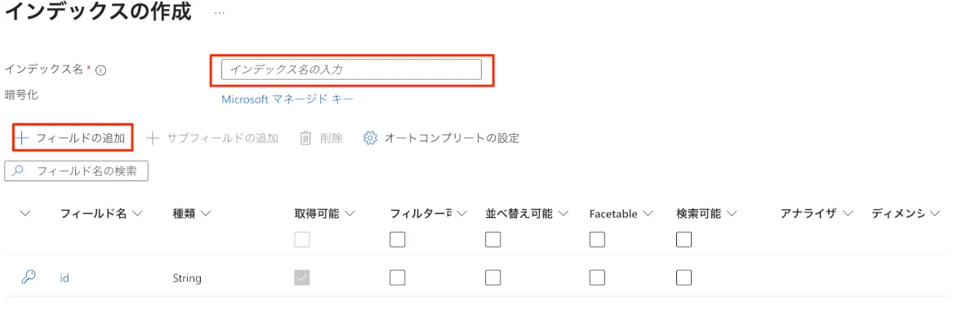
Task: Open the id field link
Action: pos(65,278)
